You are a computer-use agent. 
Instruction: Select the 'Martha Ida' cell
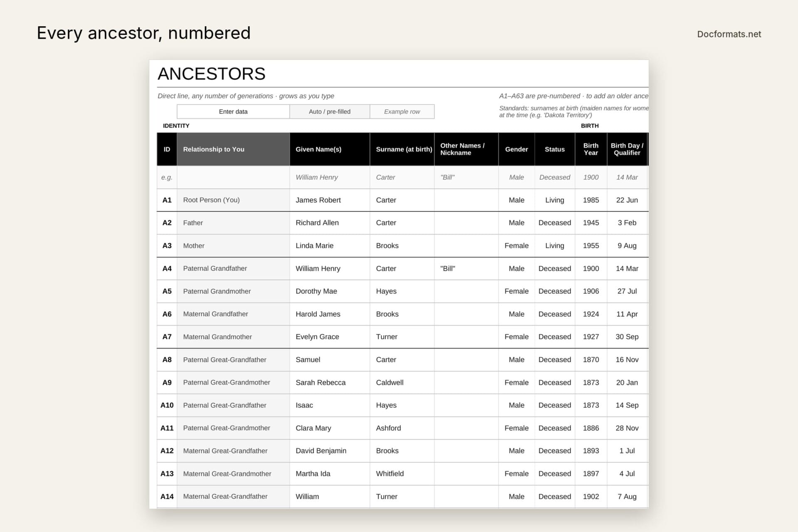[330, 473]
